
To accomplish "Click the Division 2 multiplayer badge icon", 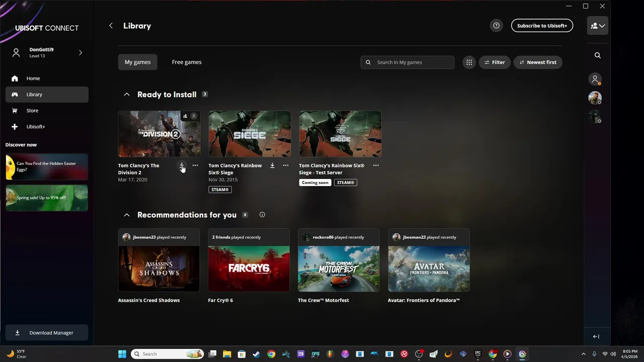I will 185,116.
